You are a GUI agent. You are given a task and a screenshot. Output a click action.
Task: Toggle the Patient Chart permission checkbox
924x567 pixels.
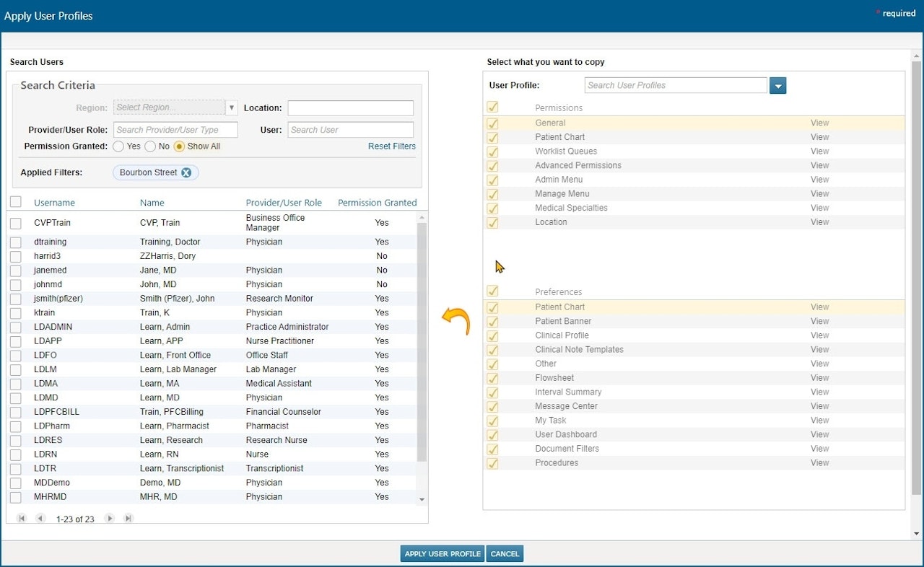point(492,138)
